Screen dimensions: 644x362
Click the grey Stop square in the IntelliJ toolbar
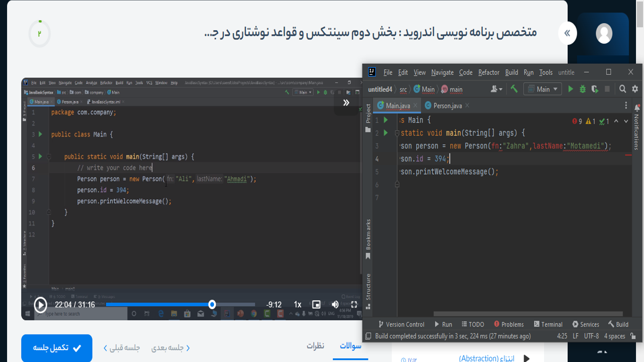pos(607,89)
